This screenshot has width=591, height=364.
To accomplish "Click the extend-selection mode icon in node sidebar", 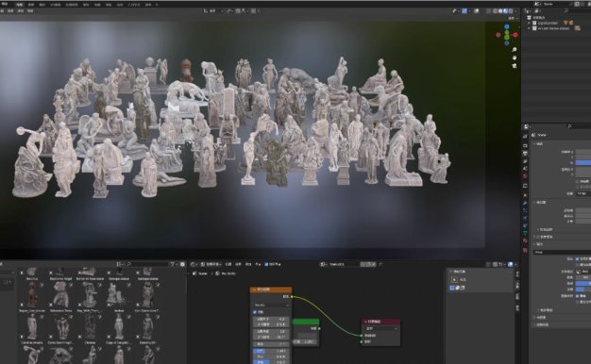I will point(458,288).
